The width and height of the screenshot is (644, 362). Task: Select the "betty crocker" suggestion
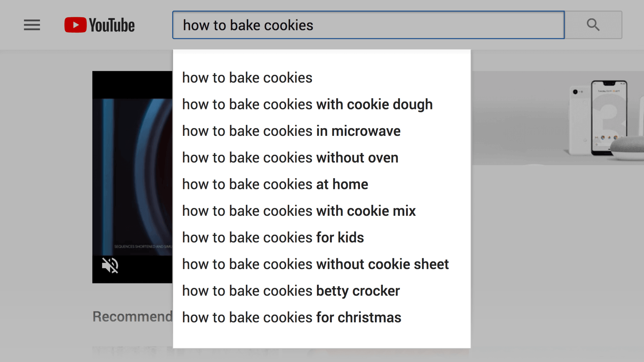[x=291, y=291]
